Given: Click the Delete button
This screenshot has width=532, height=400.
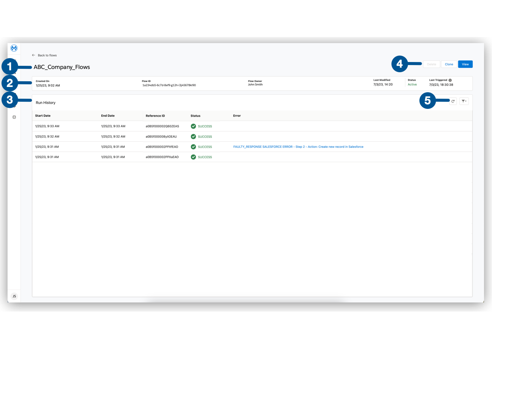Looking at the screenshot, I should pyautogui.click(x=431, y=64).
